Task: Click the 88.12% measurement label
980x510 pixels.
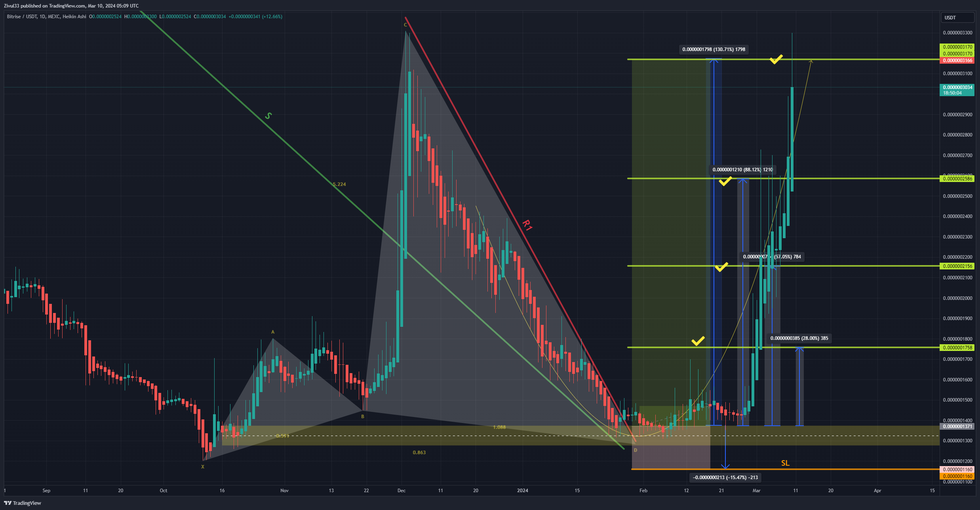Action: [742, 169]
